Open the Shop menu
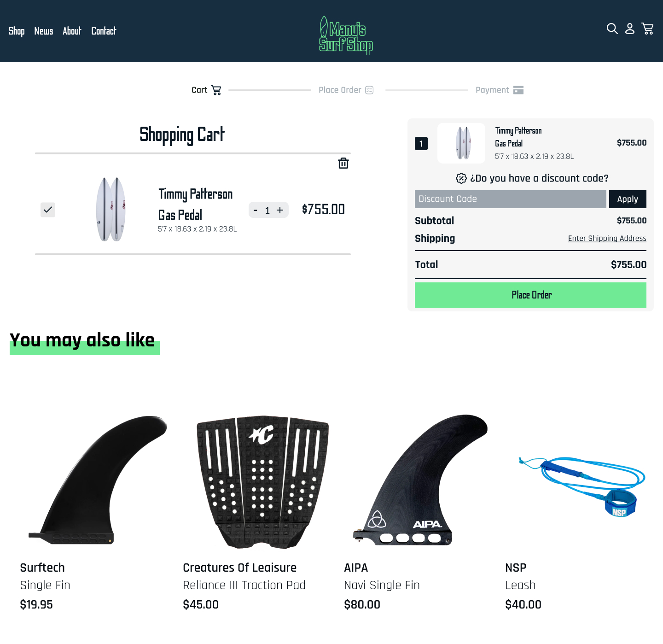 tap(17, 31)
